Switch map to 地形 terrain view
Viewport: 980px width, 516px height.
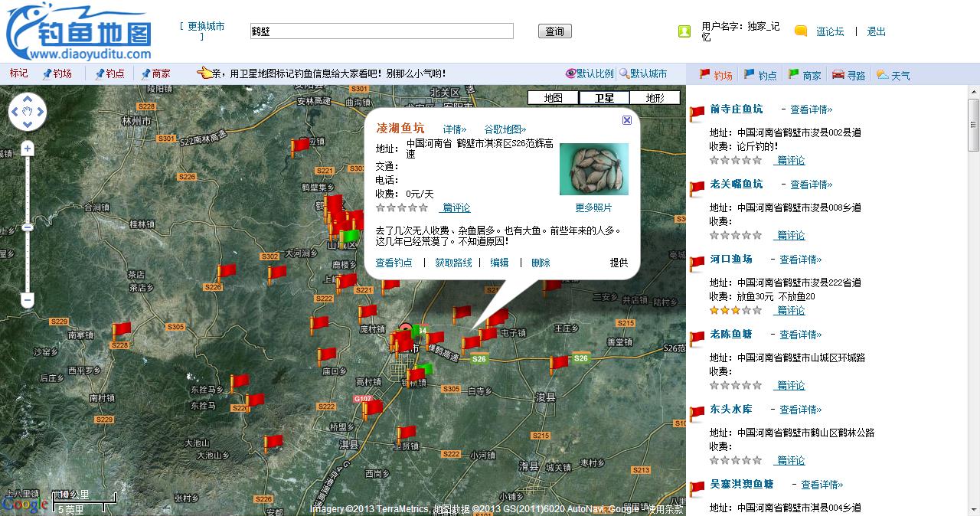(x=655, y=98)
